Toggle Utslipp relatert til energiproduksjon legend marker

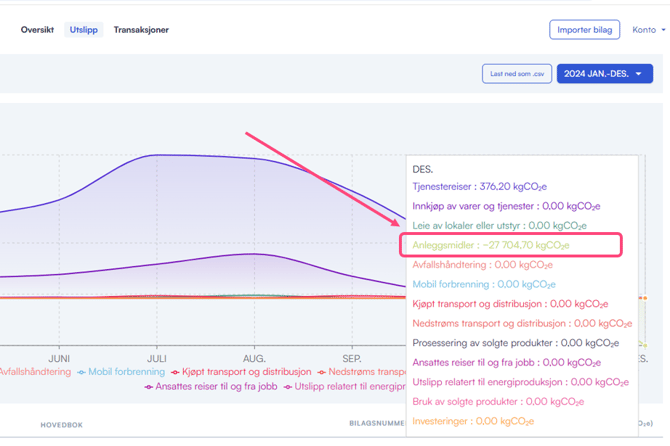pyautogui.click(x=288, y=386)
